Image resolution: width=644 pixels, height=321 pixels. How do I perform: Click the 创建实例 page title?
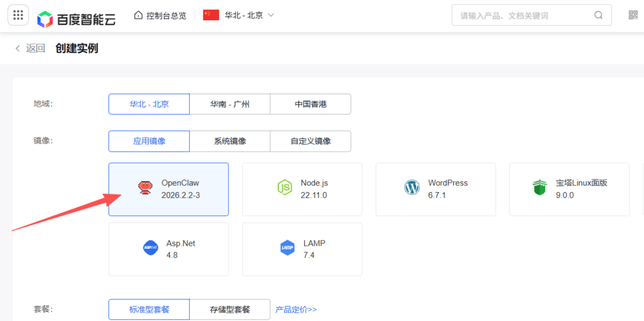pos(77,48)
